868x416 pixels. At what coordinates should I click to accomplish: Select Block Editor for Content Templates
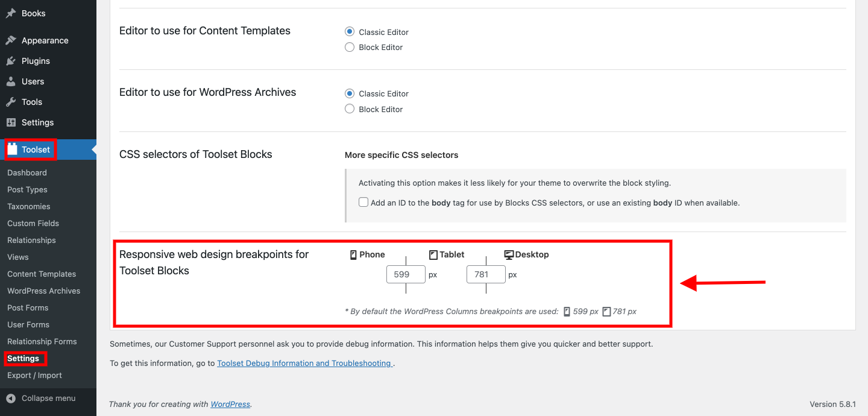pyautogui.click(x=350, y=47)
